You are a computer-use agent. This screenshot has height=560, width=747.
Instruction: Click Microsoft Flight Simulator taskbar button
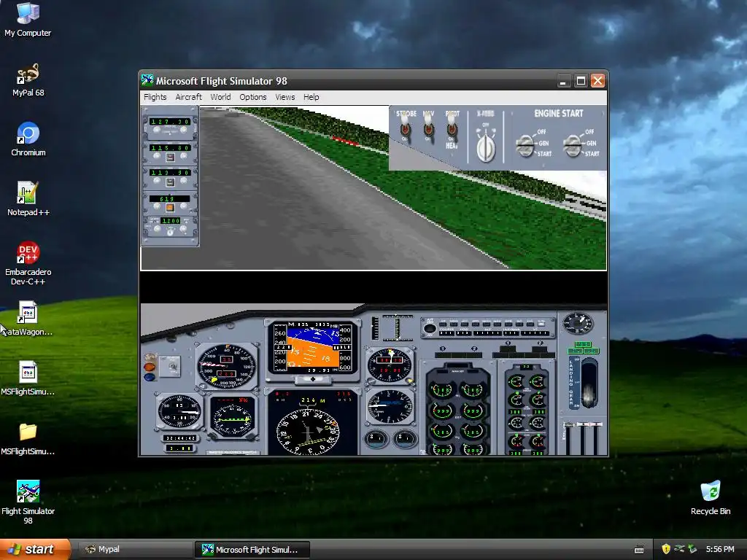(x=252, y=550)
